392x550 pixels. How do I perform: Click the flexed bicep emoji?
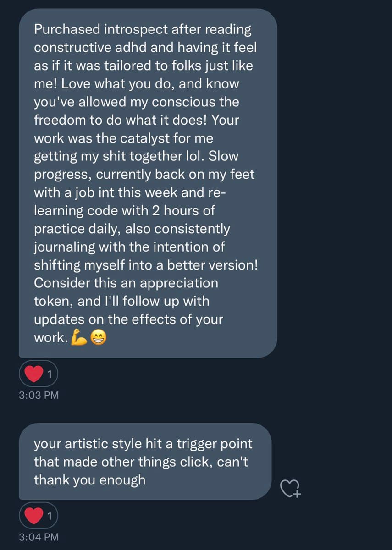pos(79,338)
